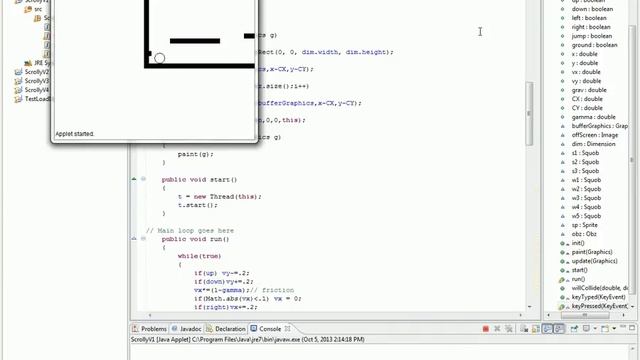Switch to the Problems tab

click(x=149, y=329)
